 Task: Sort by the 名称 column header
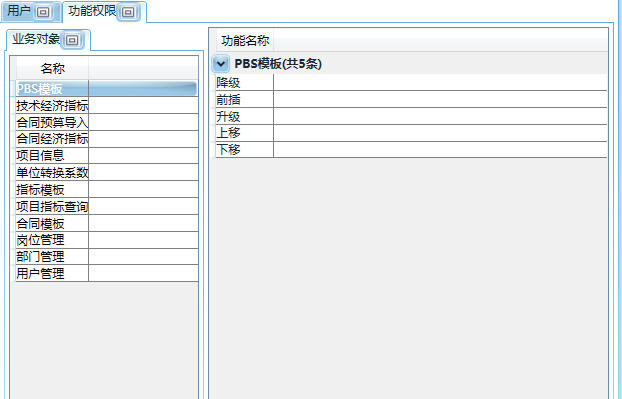coord(52,69)
